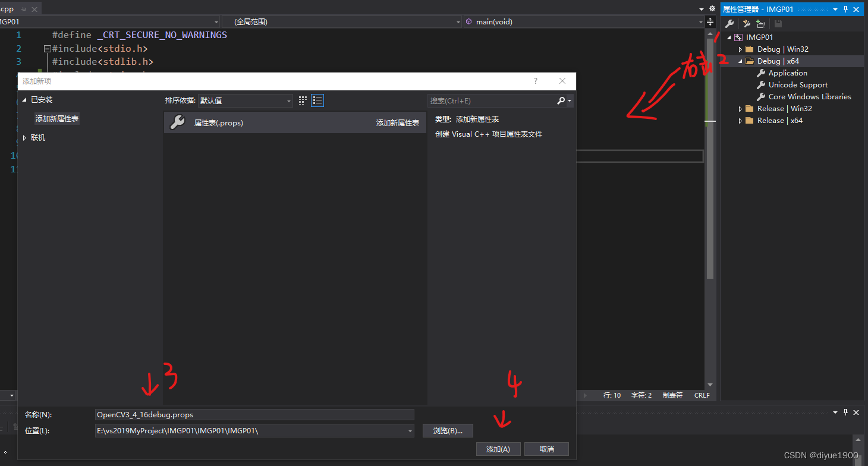Select Release | Win32 configuration
This screenshot has height=466, width=868.
(785, 109)
